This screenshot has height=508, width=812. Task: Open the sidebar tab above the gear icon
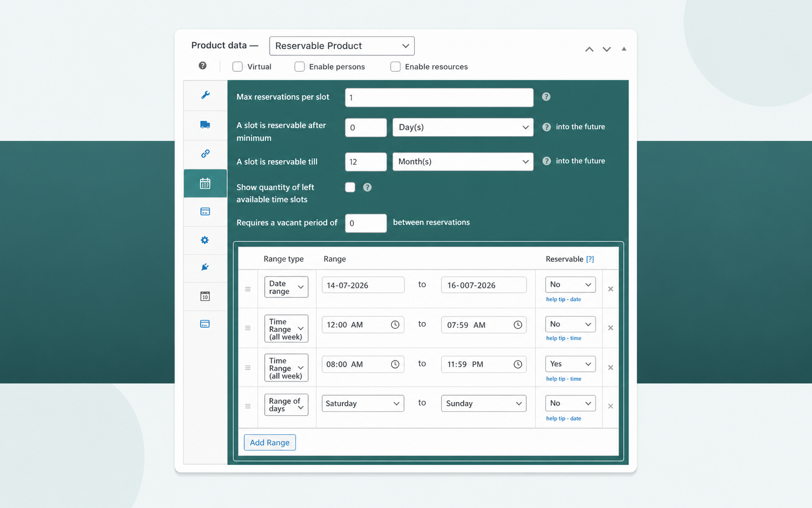pos(205,211)
